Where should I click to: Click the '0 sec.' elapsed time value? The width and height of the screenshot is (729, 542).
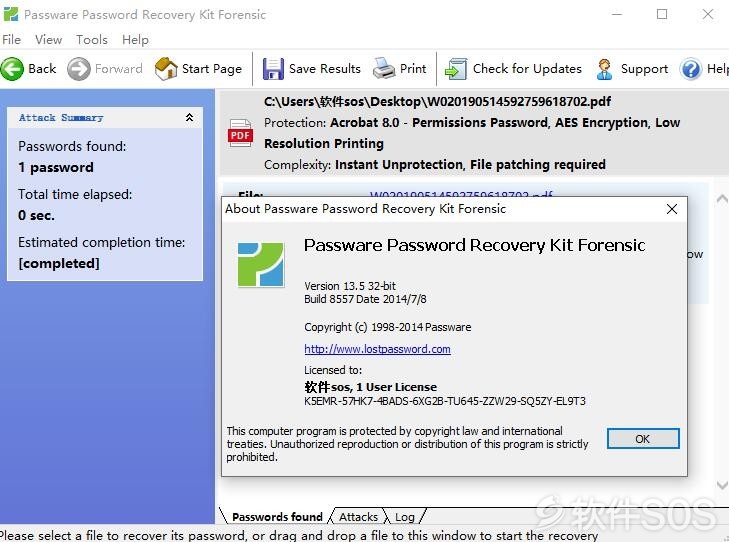[36, 215]
